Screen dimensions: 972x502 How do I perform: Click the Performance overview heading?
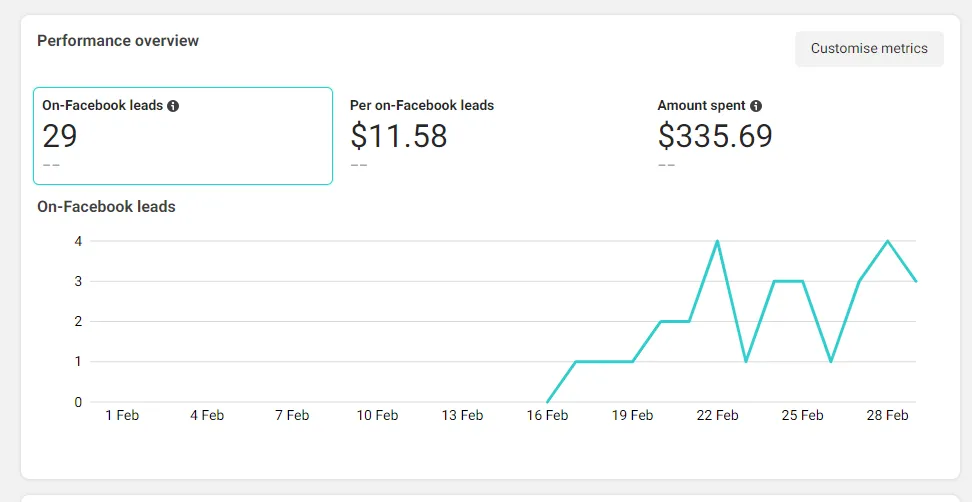pyautogui.click(x=118, y=41)
